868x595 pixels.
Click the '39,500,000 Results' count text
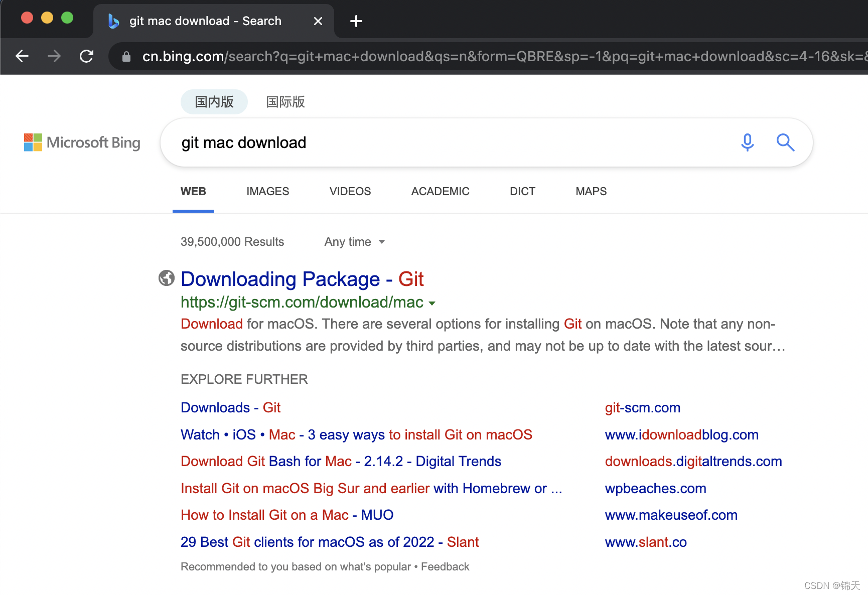(x=232, y=242)
